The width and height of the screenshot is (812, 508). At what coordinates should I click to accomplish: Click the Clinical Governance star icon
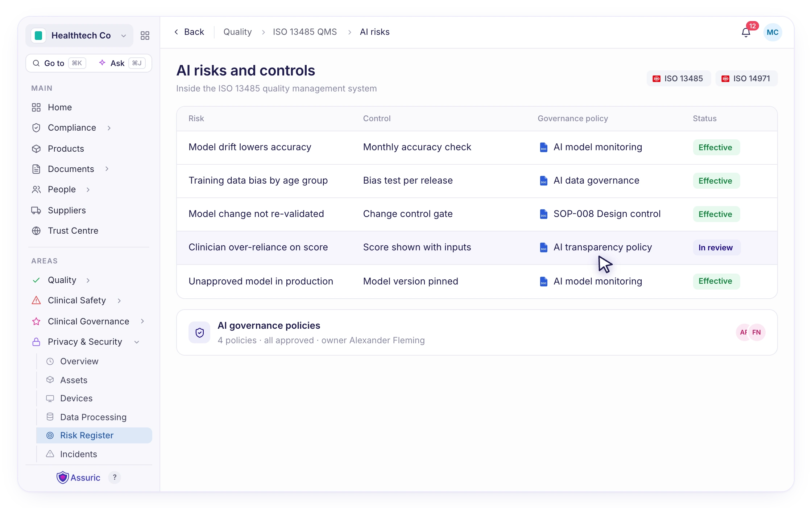pyautogui.click(x=36, y=321)
